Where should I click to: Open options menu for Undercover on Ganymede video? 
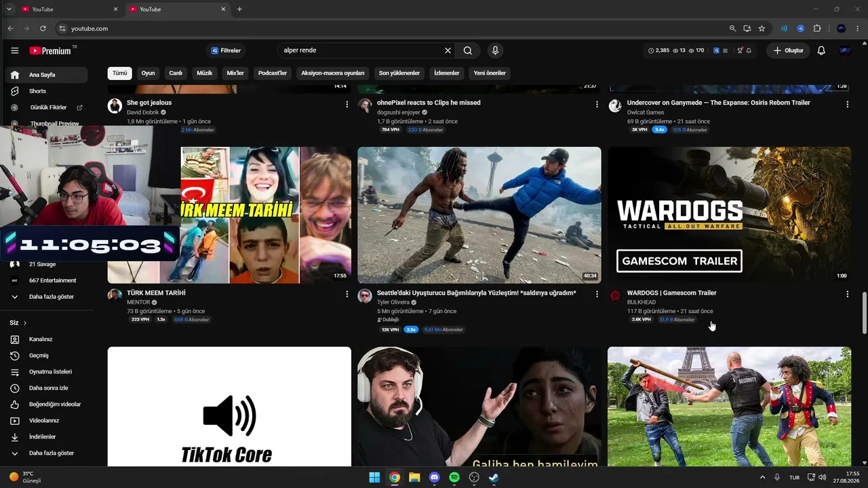pos(847,104)
